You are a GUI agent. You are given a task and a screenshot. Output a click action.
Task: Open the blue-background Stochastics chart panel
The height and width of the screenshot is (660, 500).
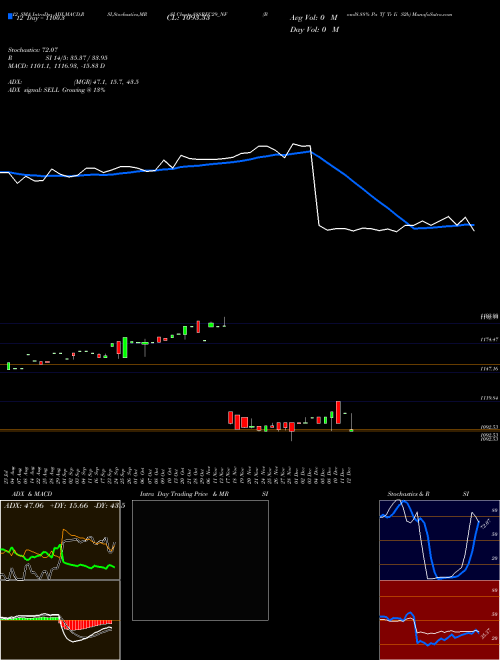439,540
